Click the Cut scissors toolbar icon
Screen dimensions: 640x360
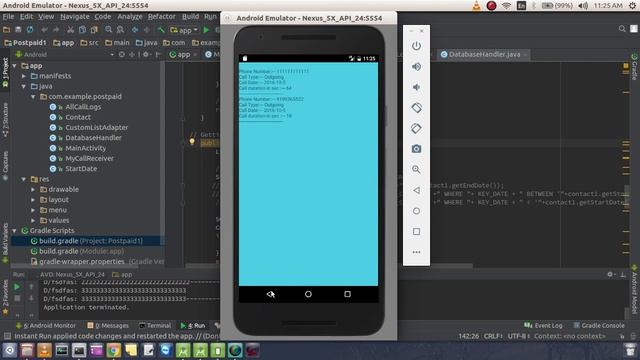pyautogui.click(x=70, y=30)
